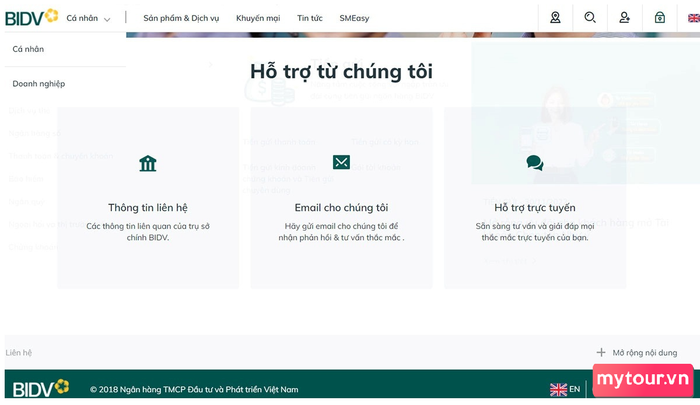
Task: Switch language via header UK flag
Action: pyautogui.click(x=694, y=18)
